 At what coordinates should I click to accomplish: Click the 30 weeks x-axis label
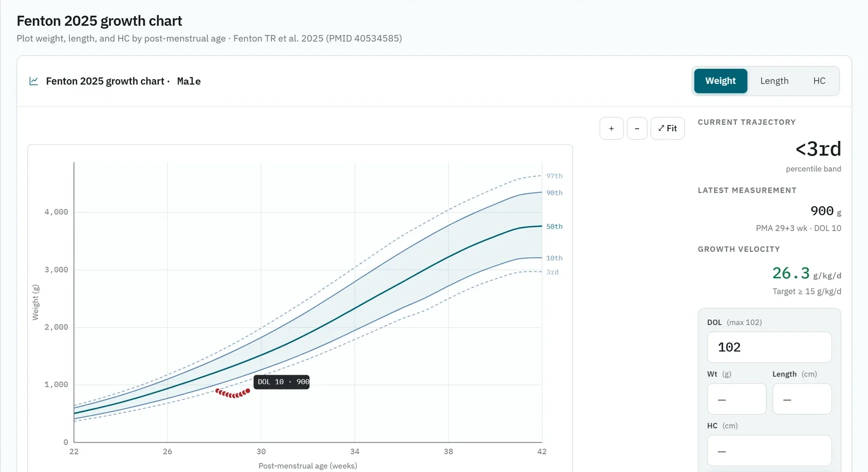pyautogui.click(x=261, y=452)
